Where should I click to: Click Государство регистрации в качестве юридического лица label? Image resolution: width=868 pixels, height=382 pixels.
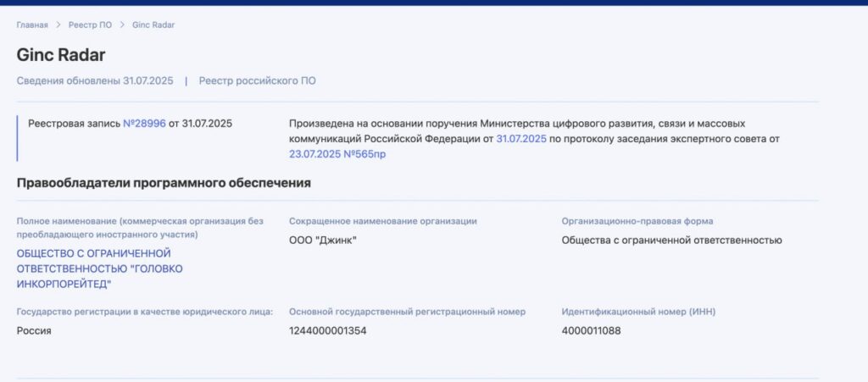coord(145,312)
